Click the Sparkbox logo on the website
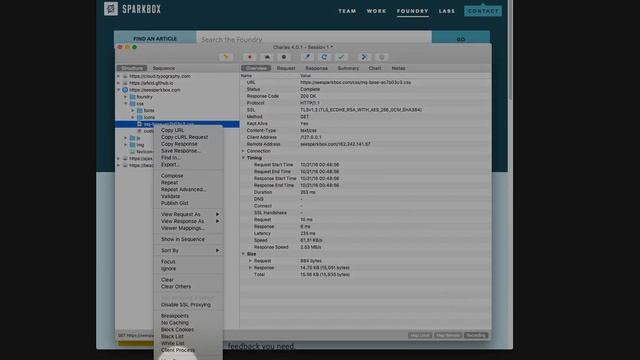Image resolution: width=640 pixels, height=360 pixels. [133, 9]
